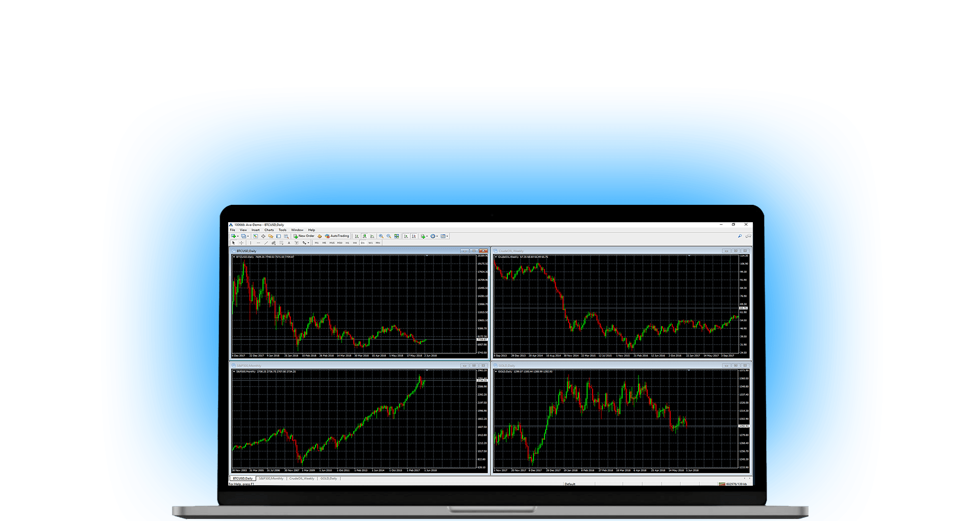Click the connection status 602976/139 kb indicator

733,484
